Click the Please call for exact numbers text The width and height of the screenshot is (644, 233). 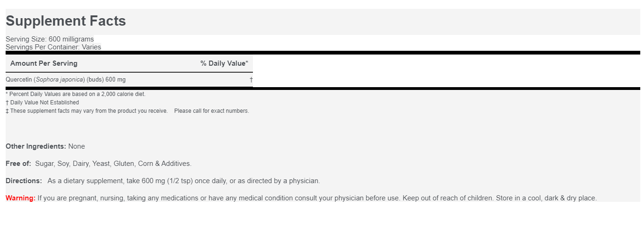[x=211, y=111]
